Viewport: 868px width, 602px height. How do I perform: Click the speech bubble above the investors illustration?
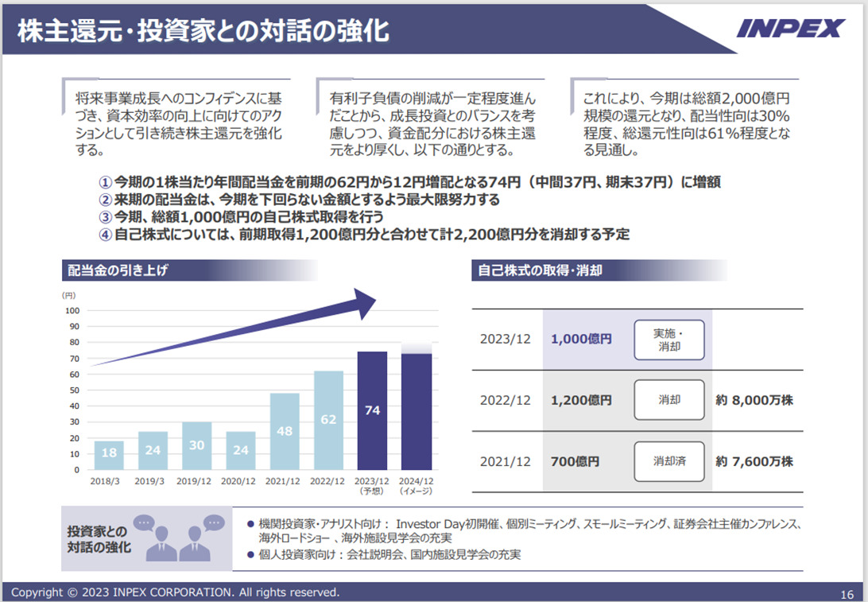coord(145,522)
